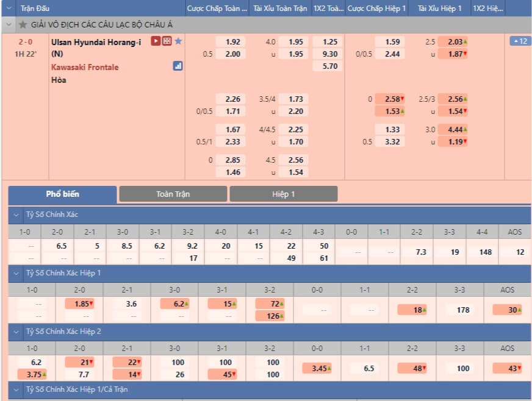
Task: Open the live match tracker icon
Action: point(167,41)
